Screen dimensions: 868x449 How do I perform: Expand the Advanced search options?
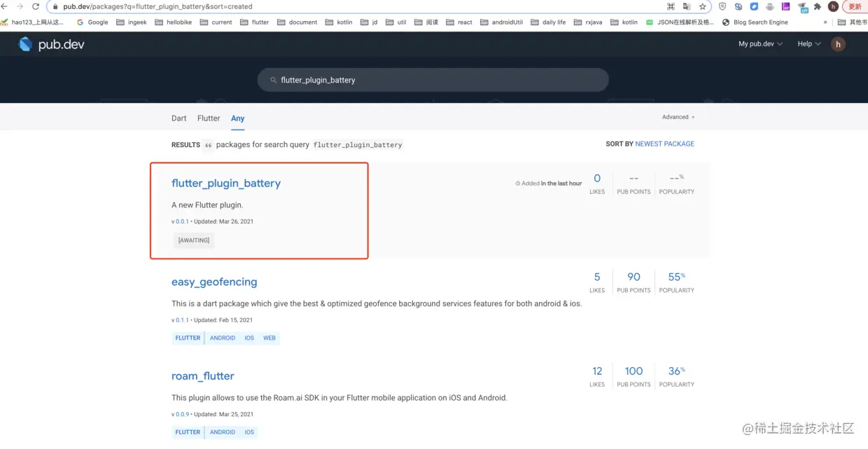click(x=678, y=117)
